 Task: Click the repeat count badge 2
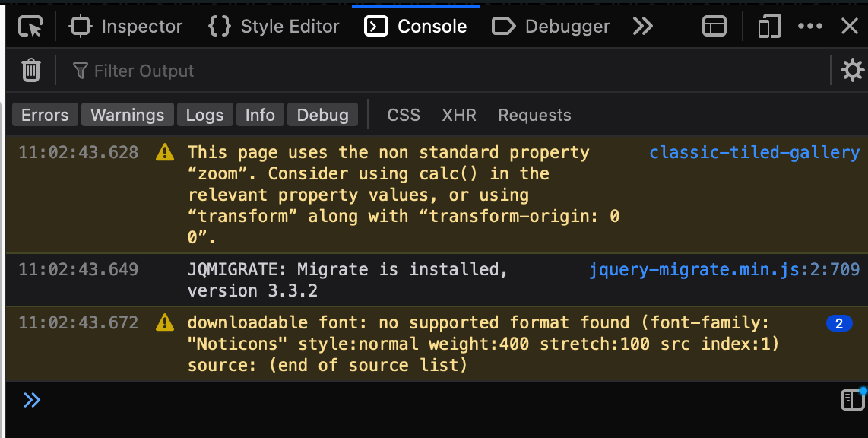[x=838, y=323]
